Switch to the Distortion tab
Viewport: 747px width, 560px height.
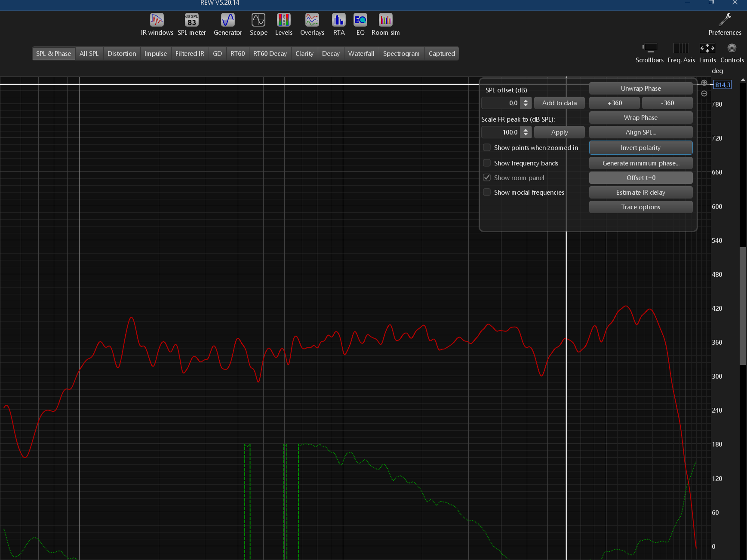point(122,54)
